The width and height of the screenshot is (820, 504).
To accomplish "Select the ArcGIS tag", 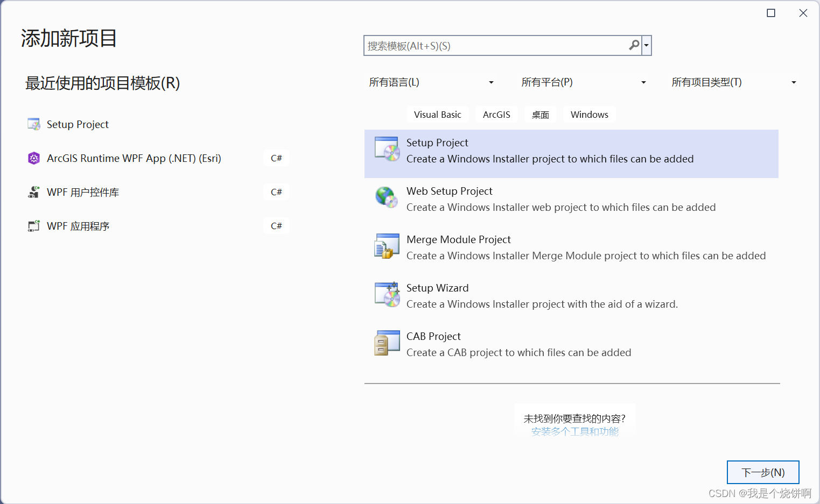I will click(x=496, y=115).
